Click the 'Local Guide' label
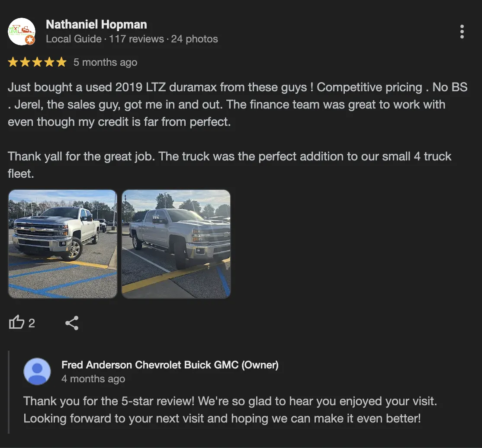This screenshot has width=482, height=448. 74,39
